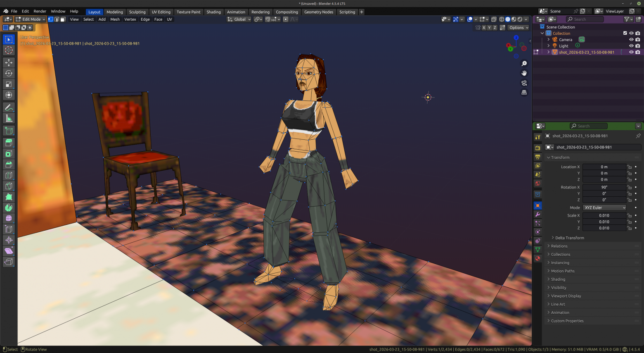Viewport: 644px width, 353px height.
Task: Toggle visibility of the Light object
Action: (x=631, y=46)
